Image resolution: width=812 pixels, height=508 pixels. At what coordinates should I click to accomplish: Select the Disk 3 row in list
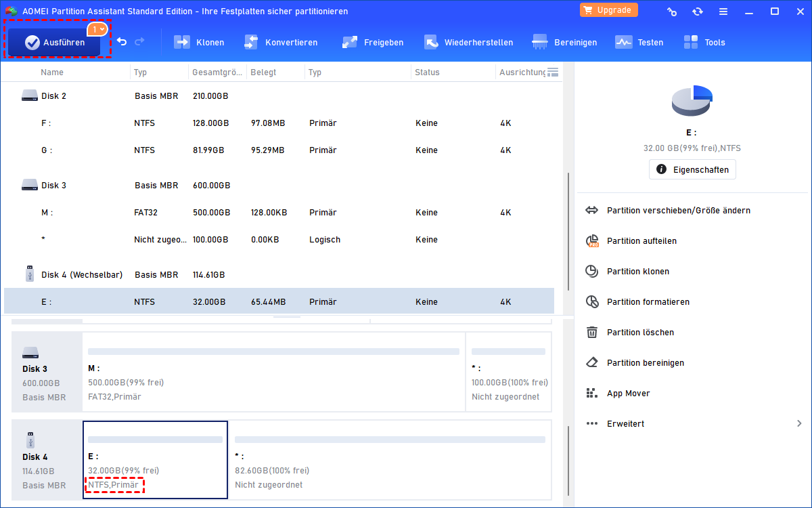[279, 186]
